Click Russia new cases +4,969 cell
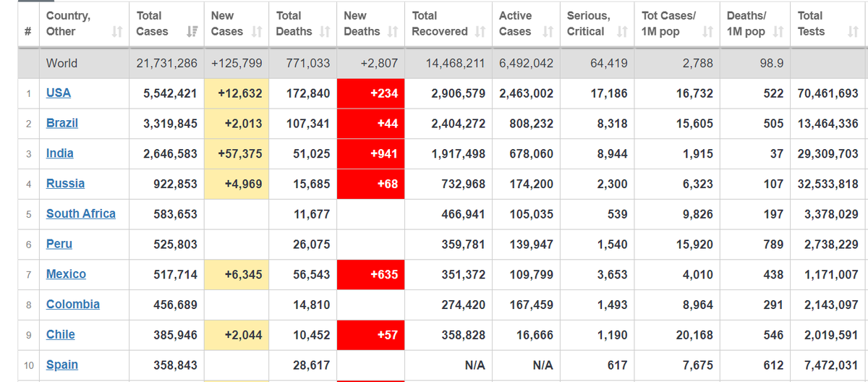Viewport: 868px width, 382px height. pyautogui.click(x=237, y=184)
